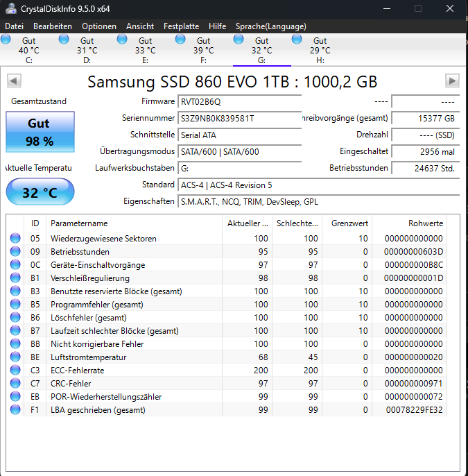Click status orb for Geräte-Einschaltvorgänge row
The width and height of the screenshot is (468, 476).
(x=15, y=265)
